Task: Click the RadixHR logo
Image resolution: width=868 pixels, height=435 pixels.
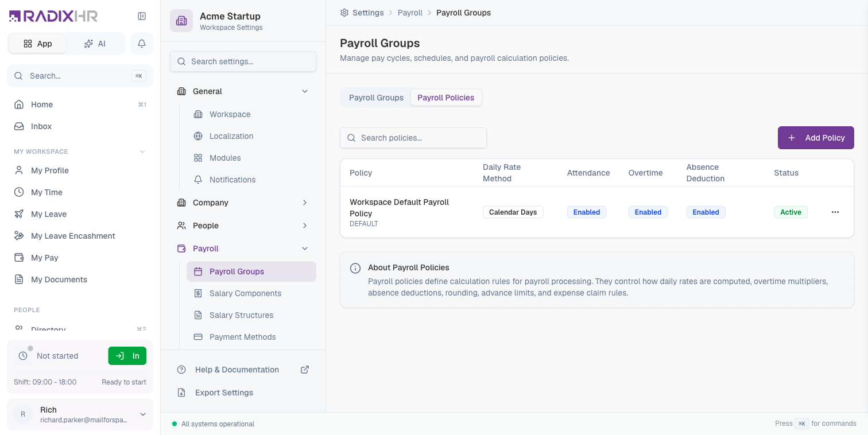Action: 53,16
